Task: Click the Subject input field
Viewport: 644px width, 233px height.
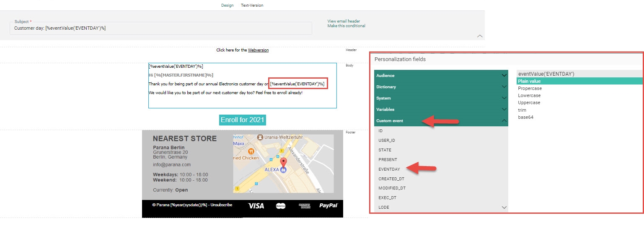Action: point(160,28)
